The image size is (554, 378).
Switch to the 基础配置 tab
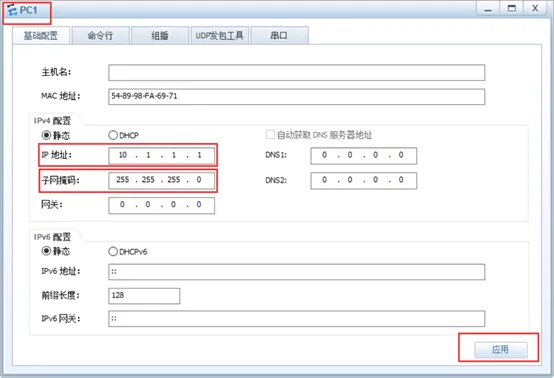click(x=41, y=35)
